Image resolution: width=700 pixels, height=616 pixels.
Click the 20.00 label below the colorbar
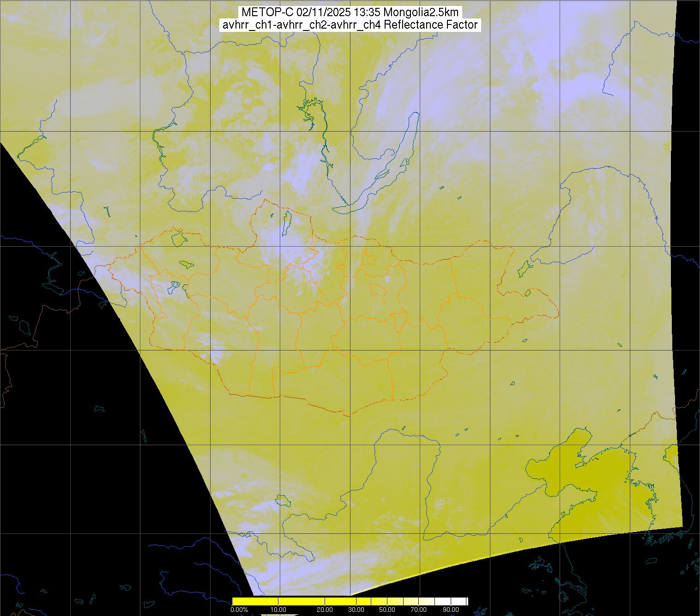click(325, 610)
